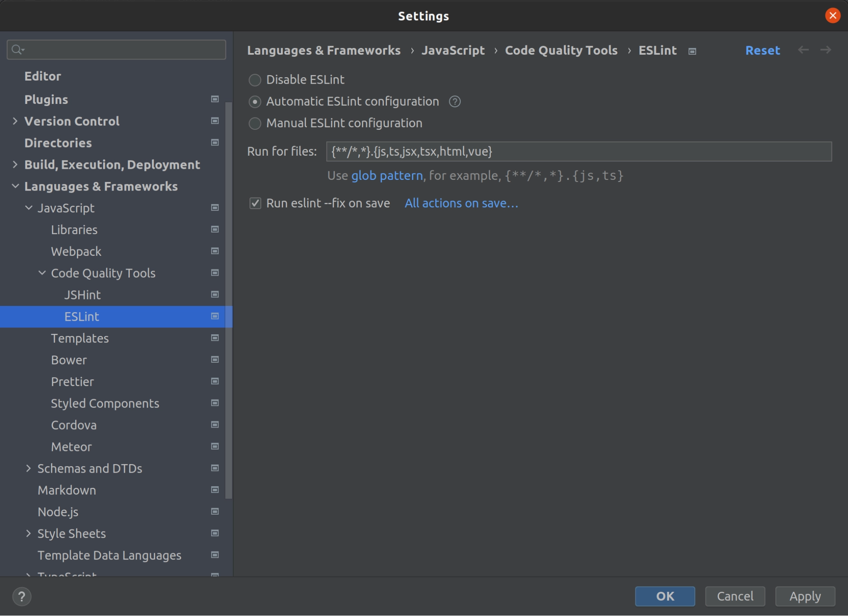Viewport: 848px width, 616px height.
Task: Click the Version Control settings icon
Action: tap(216, 121)
